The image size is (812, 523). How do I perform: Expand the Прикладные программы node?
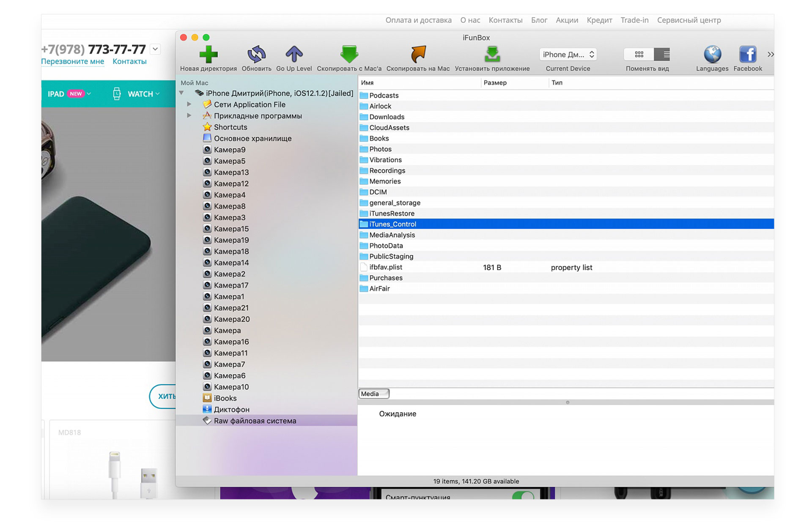click(189, 115)
